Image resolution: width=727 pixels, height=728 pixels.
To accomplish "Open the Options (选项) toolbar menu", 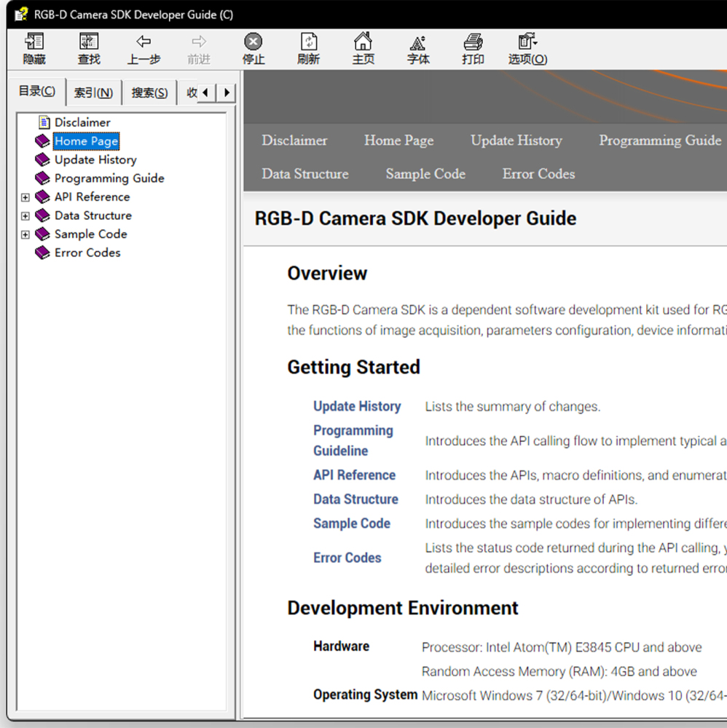I will point(527,48).
